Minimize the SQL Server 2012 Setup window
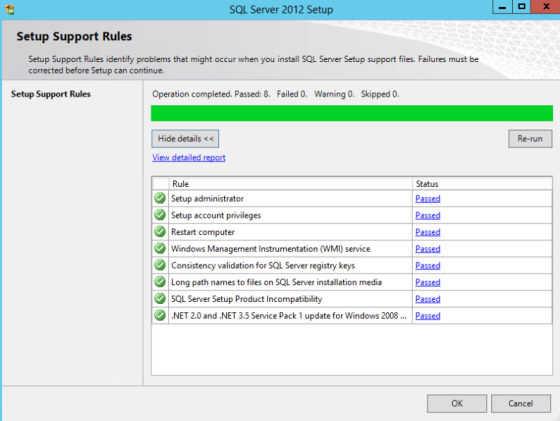 [x=502, y=7]
